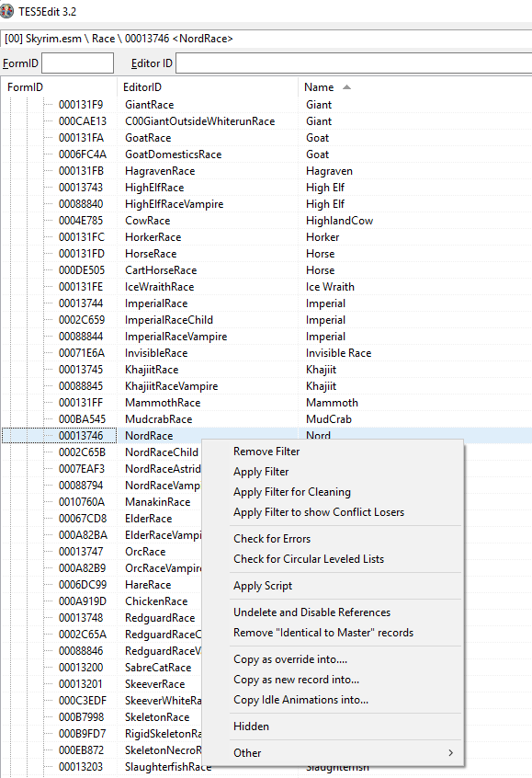Choose Remove Filter from context menu
Image resolution: width=532 pixels, height=778 pixels.
tap(266, 452)
